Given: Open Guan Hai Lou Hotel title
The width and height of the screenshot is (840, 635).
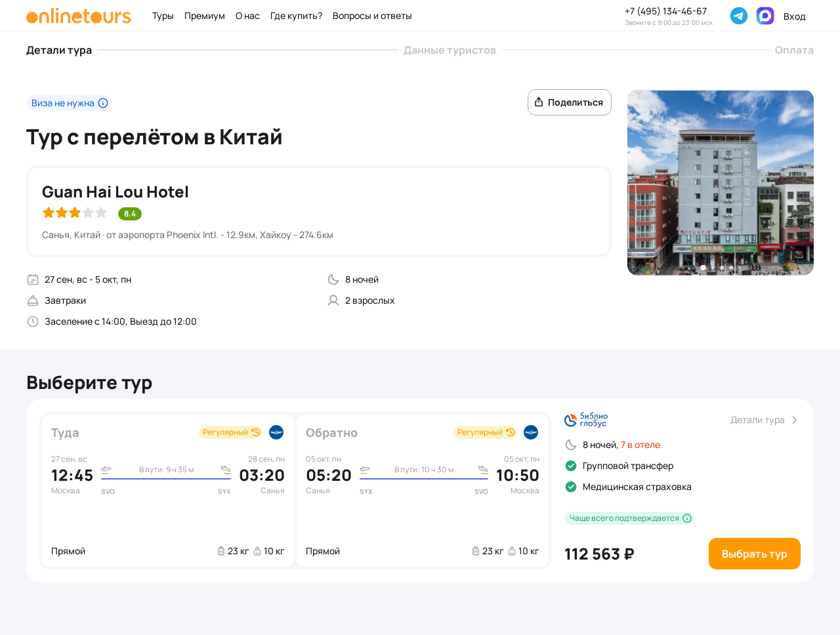Looking at the screenshot, I should [x=115, y=192].
